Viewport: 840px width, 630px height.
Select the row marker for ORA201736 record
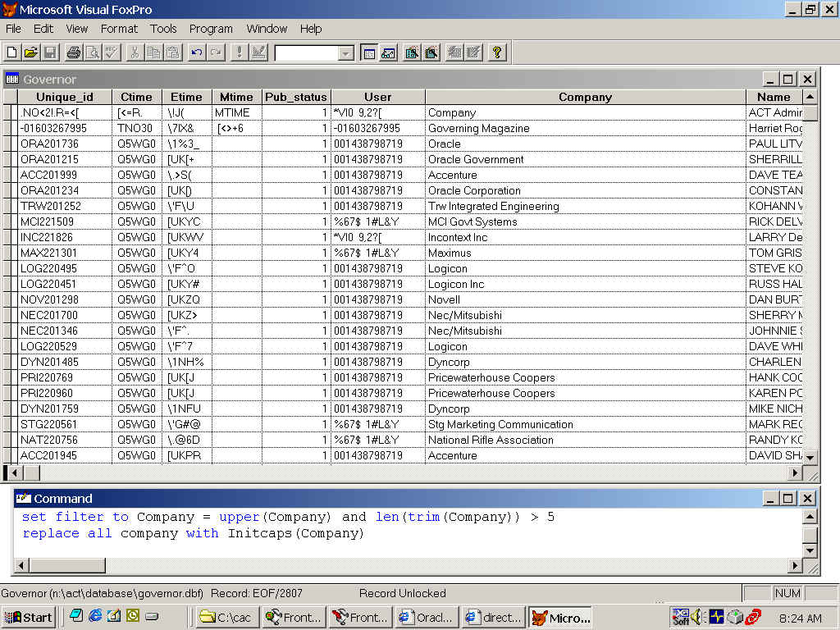(x=10, y=144)
